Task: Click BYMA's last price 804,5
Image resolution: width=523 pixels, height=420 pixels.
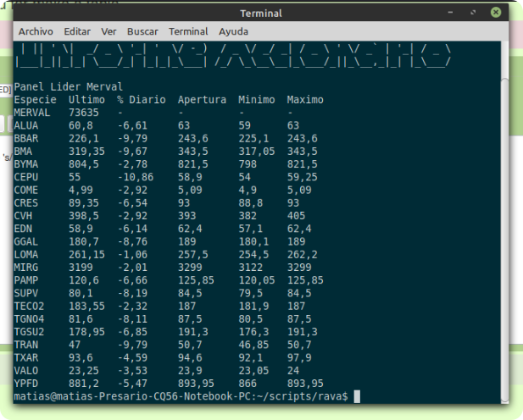Action: pos(84,164)
